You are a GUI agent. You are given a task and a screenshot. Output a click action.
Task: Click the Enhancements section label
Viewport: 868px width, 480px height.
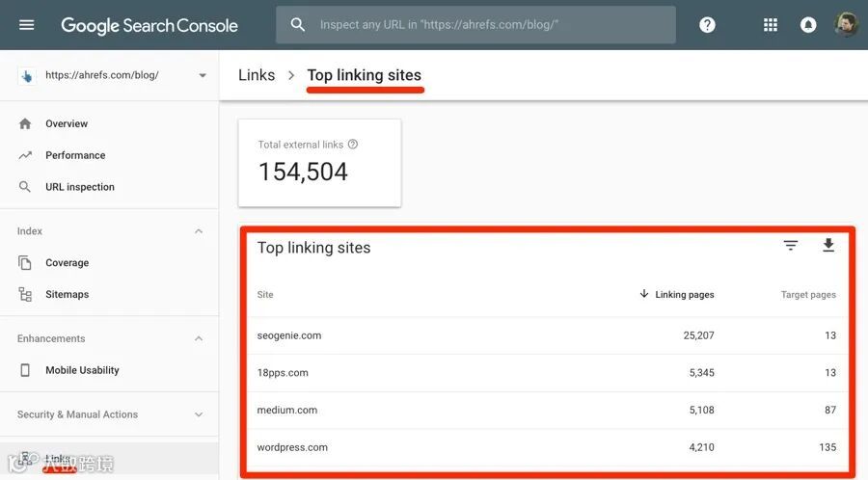(51, 338)
